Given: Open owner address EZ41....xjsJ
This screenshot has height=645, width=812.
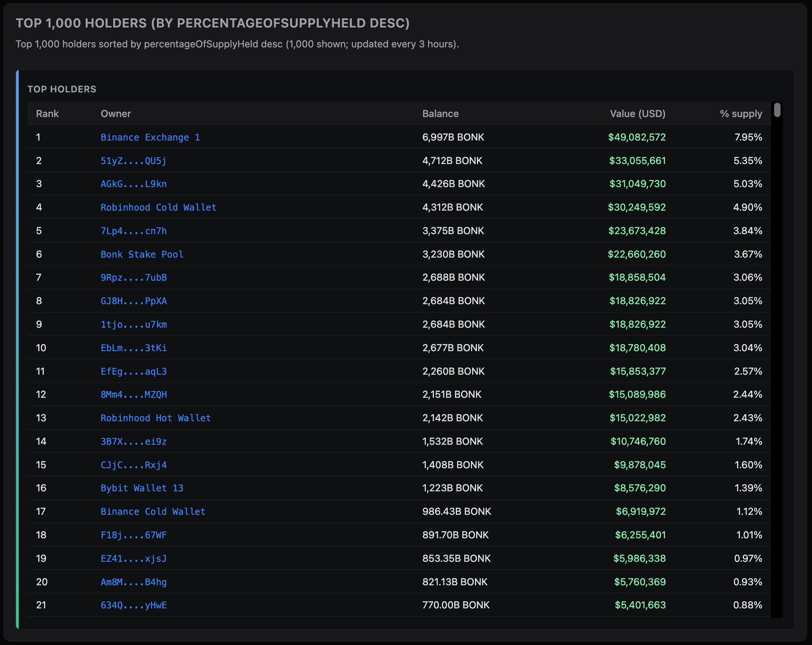Looking at the screenshot, I should (133, 559).
